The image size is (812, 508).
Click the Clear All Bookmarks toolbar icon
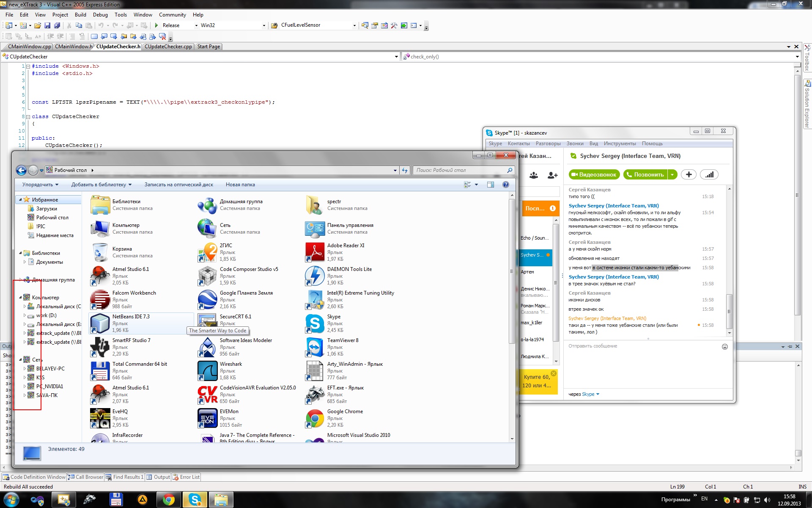pos(162,36)
